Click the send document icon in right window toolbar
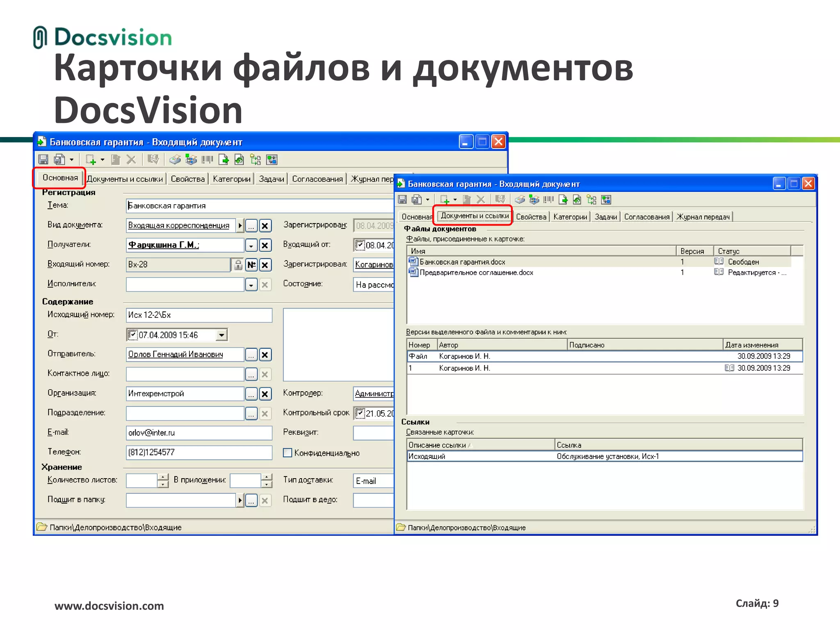 [x=563, y=199]
